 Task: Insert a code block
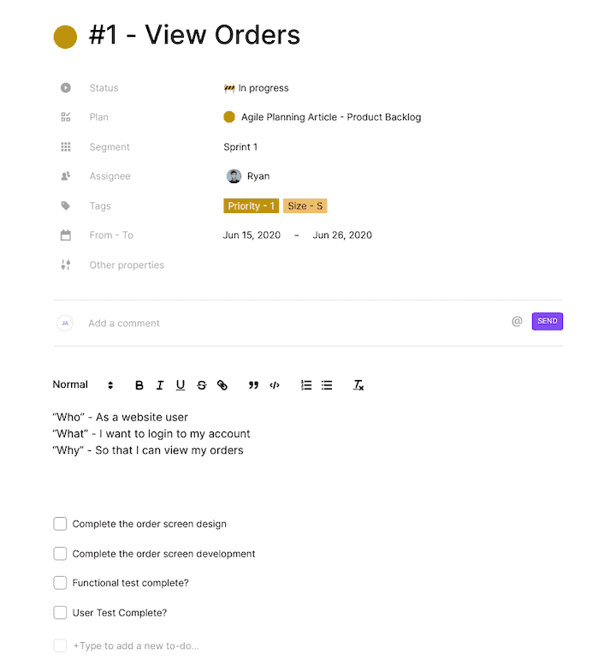click(x=275, y=385)
